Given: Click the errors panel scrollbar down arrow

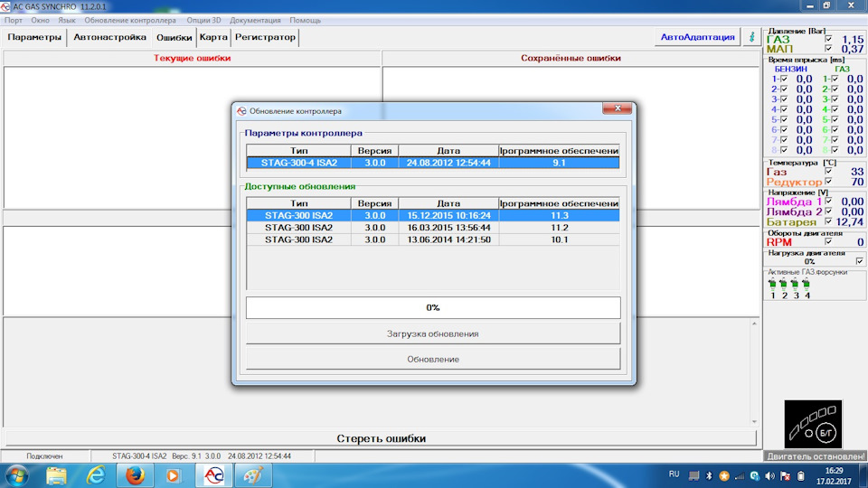Looking at the screenshot, I should [x=754, y=422].
